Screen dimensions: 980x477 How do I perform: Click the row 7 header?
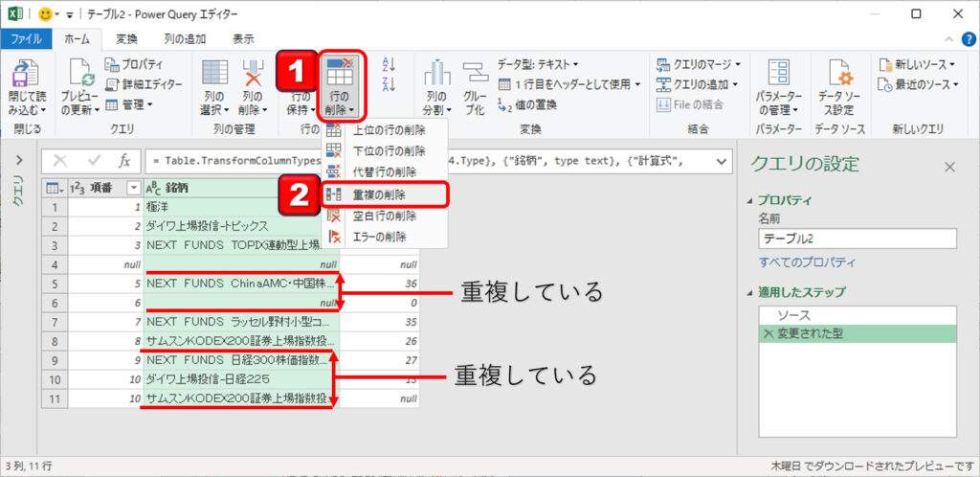coord(55,322)
